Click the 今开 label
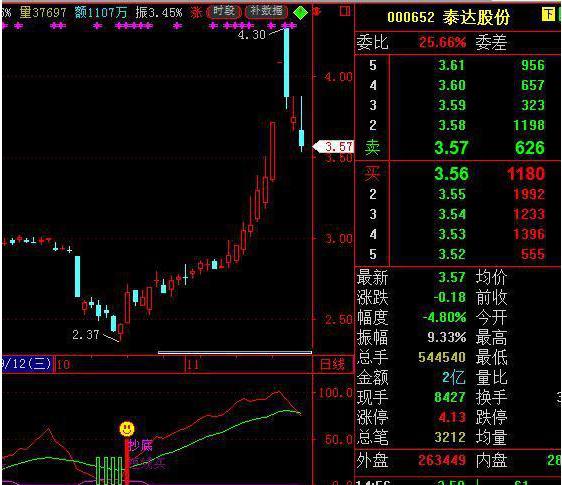The height and width of the screenshot is (485, 562). pos(491,317)
